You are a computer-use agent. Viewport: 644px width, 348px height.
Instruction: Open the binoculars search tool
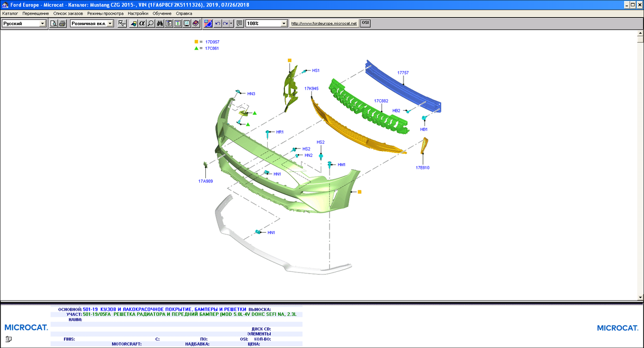159,23
